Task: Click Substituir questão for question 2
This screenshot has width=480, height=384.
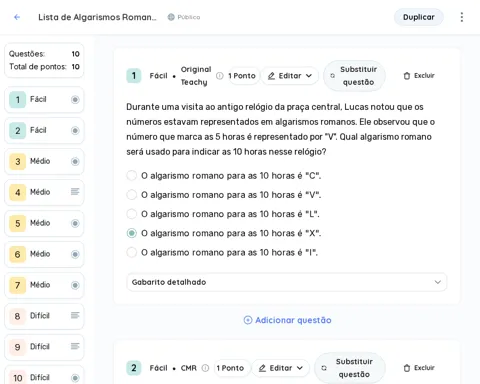Action: tap(350, 368)
